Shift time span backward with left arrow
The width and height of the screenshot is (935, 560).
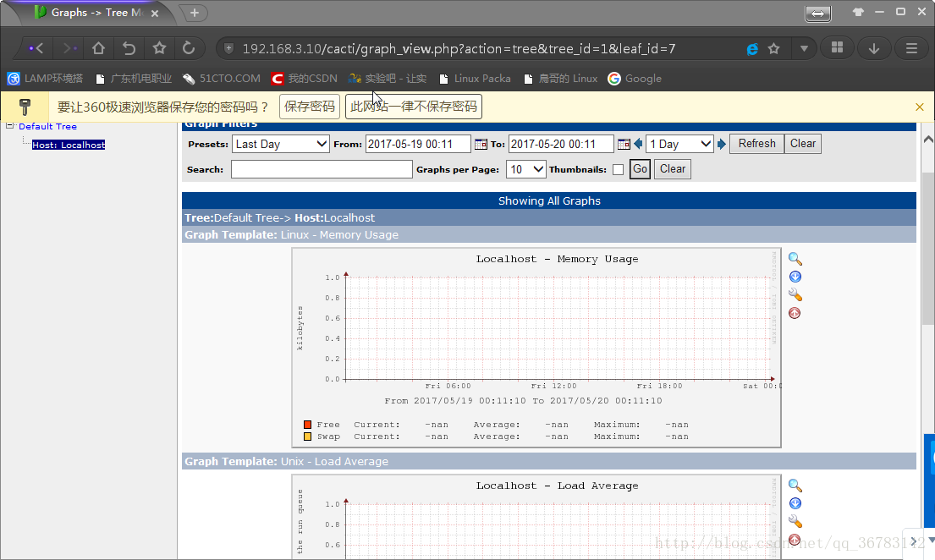pos(638,144)
